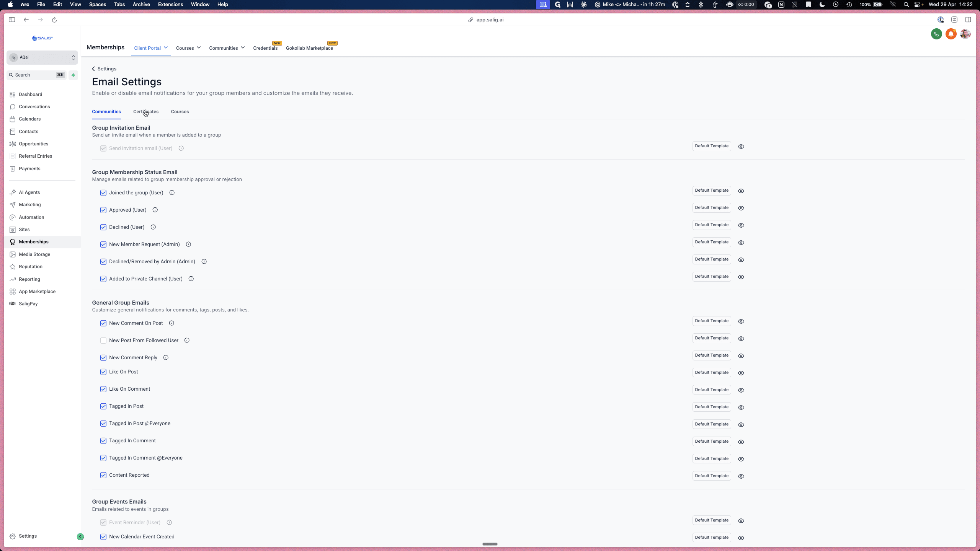The height and width of the screenshot is (551, 980).
Task: Uncheck the Like On Post checkbox
Action: (x=103, y=372)
